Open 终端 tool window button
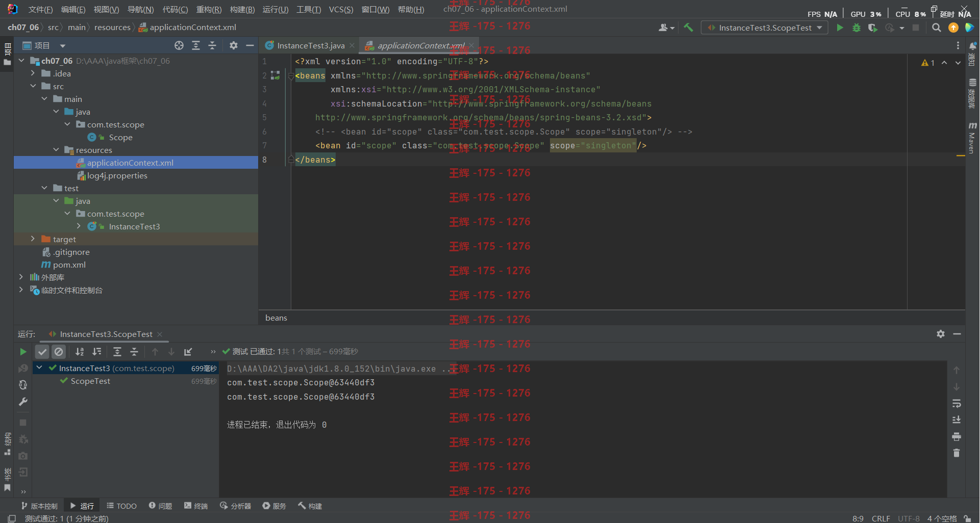Image resolution: width=980 pixels, height=523 pixels. tap(196, 506)
